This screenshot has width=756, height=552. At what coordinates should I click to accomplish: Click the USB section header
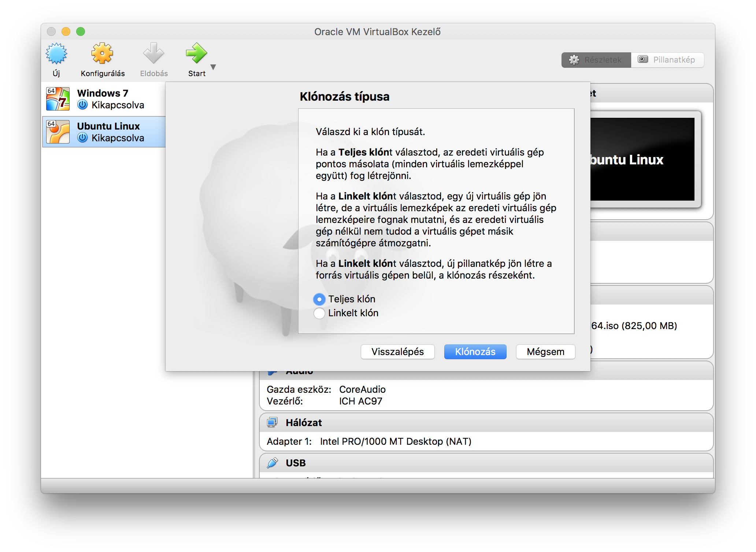486,463
